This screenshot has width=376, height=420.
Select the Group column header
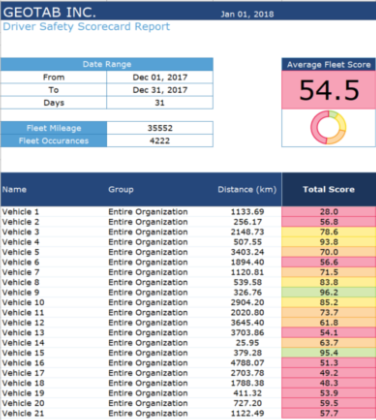(121, 190)
